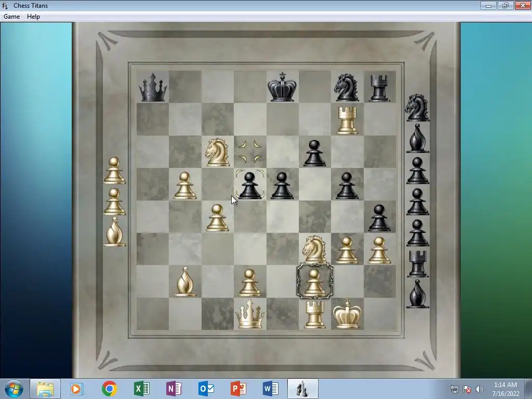This screenshot has width=532, height=399.
Task: Minimize the Chess Titans window
Action: coord(488,5)
